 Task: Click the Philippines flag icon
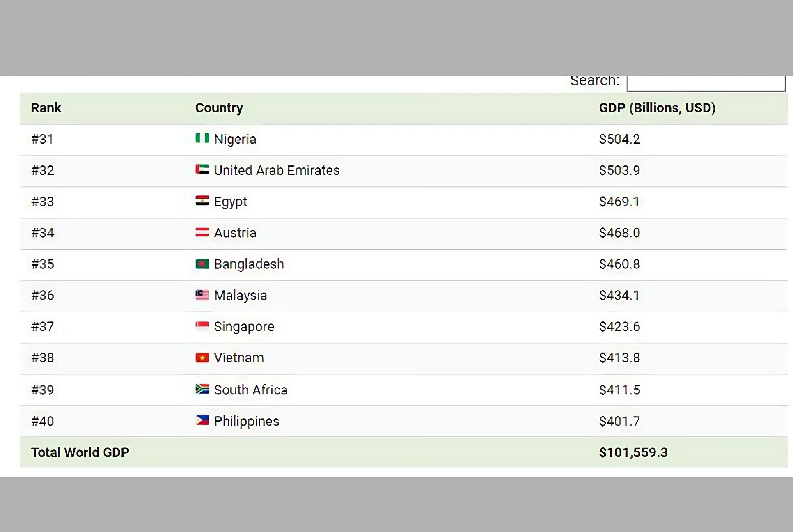(202, 420)
